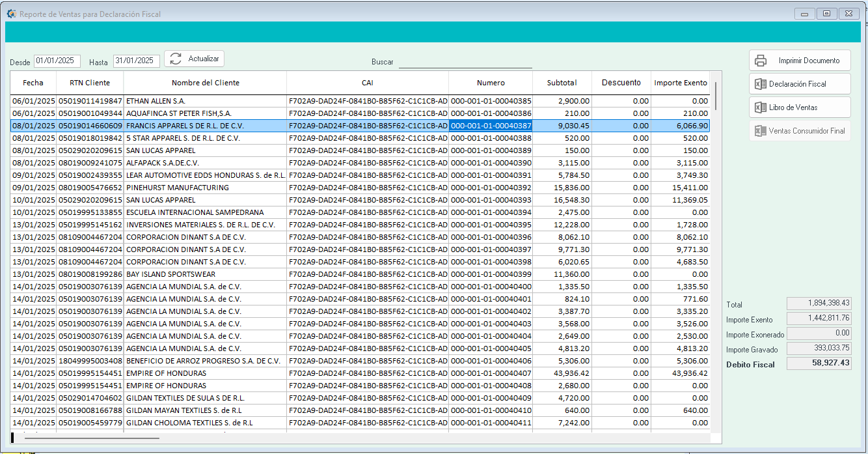The image size is (868, 454).
Task: Export using the Libro de Ventas button
Action: [x=800, y=107]
